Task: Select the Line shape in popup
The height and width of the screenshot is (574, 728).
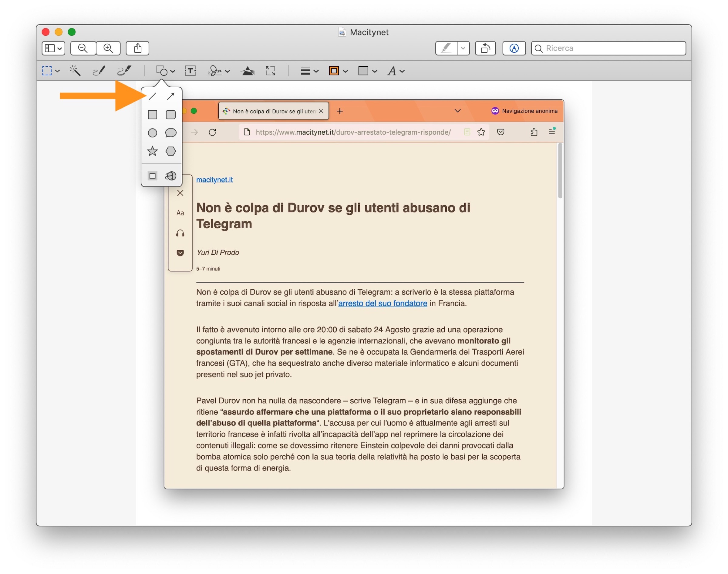Action: click(x=152, y=96)
